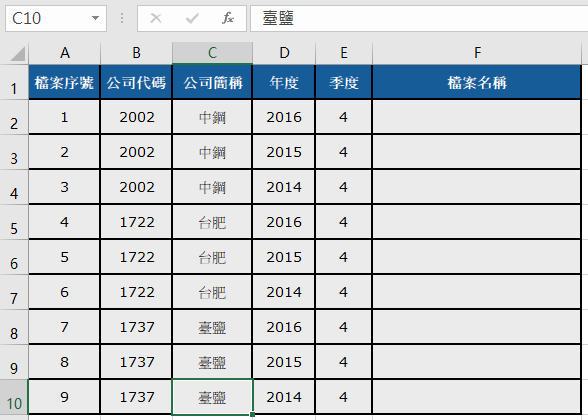Select row 10 header

pyautogui.click(x=14, y=397)
